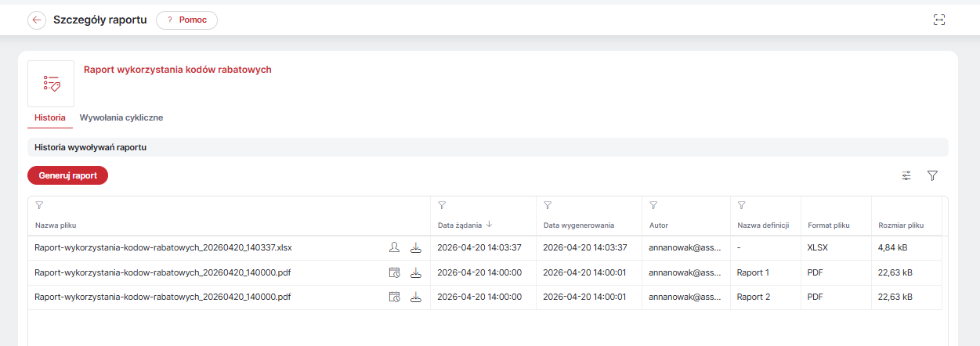The image size is (980, 346).
Task: Filter by the Nazwa pliku column
Action: 39,205
